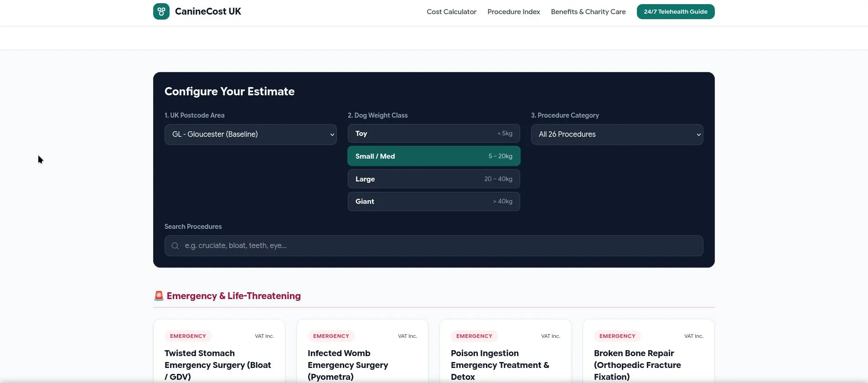Expand the Procedure Category dropdown

click(x=617, y=135)
